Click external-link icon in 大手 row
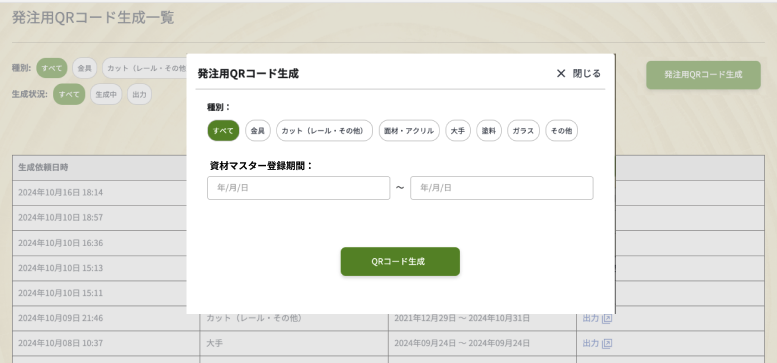The width and height of the screenshot is (777, 363). tap(607, 343)
